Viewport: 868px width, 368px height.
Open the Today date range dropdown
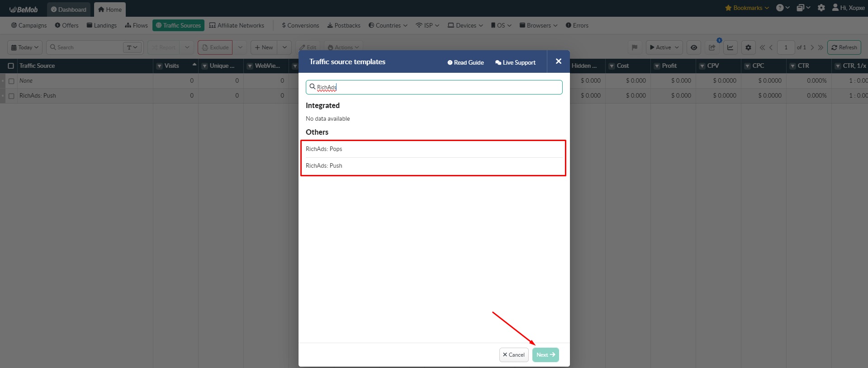click(25, 47)
